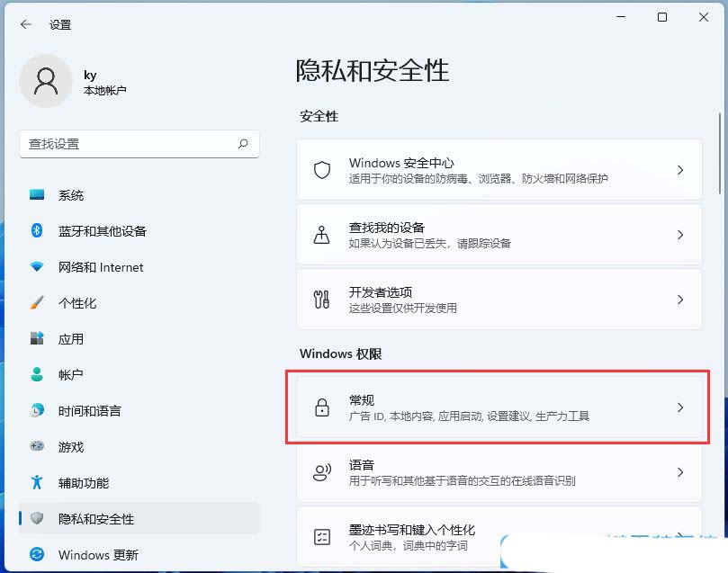Select the Bluetooth devices icon in sidebar
728x573 pixels.
[37, 231]
